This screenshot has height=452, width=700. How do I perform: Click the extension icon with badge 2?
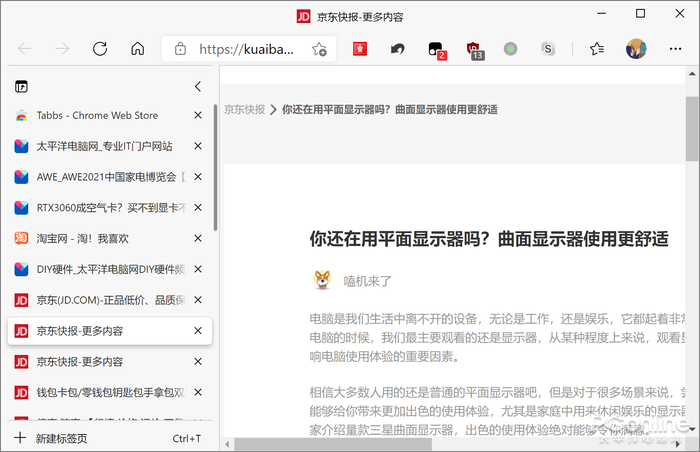[x=436, y=49]
